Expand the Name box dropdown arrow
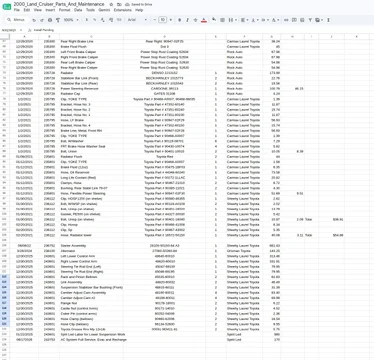 21,30
